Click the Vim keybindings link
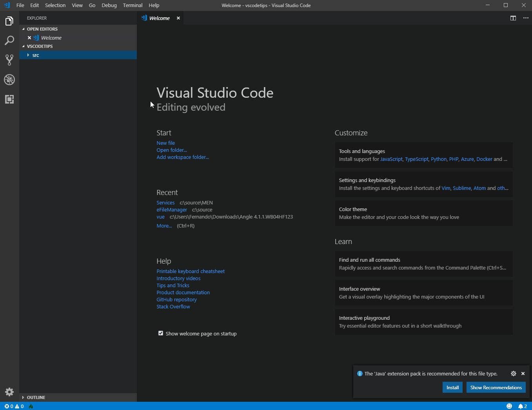The width and height of the screenshot is (532, 410). click(x=446, y=188)
